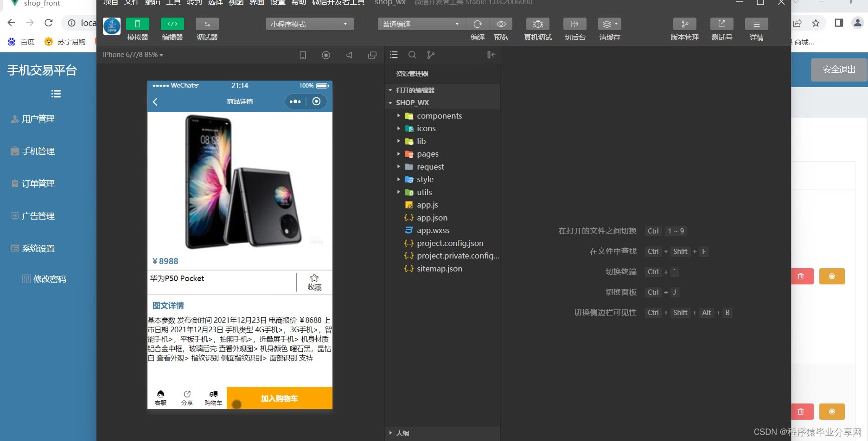Open the app.json file
The height and width of the screenshot is (441, 868).
pos(442,218)
